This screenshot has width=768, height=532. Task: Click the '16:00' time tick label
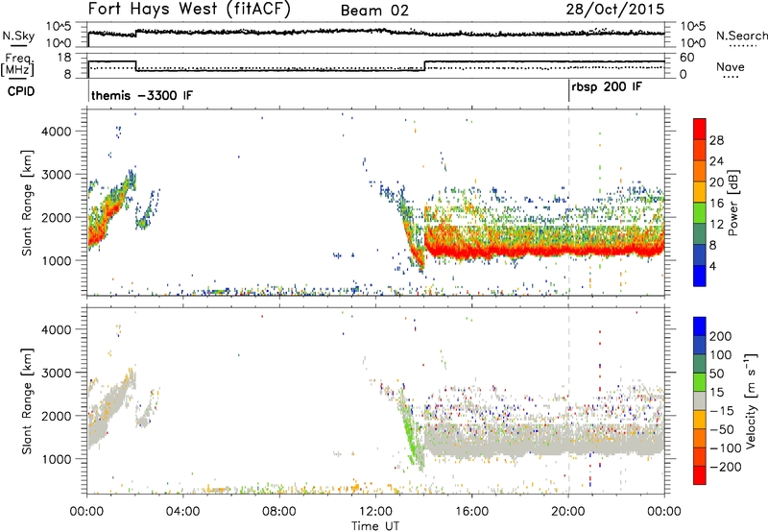click(471, 512)
